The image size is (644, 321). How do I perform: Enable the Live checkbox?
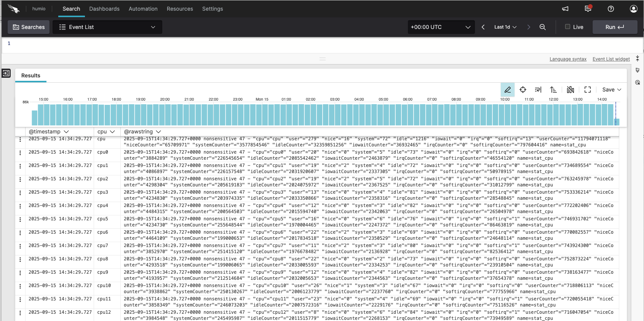click(567, 27)
